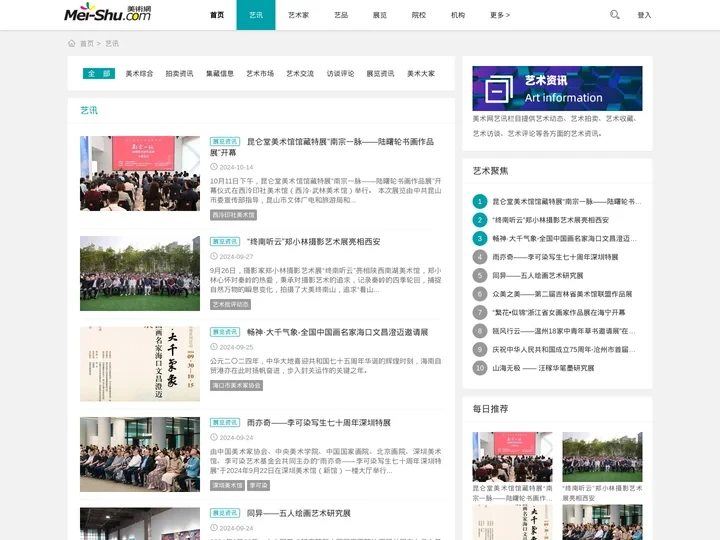Open 艺术聚焦 item 同异——五人绘画艺术研究展
The width and height of the screenshot is (720, 540).
point(538,276)
